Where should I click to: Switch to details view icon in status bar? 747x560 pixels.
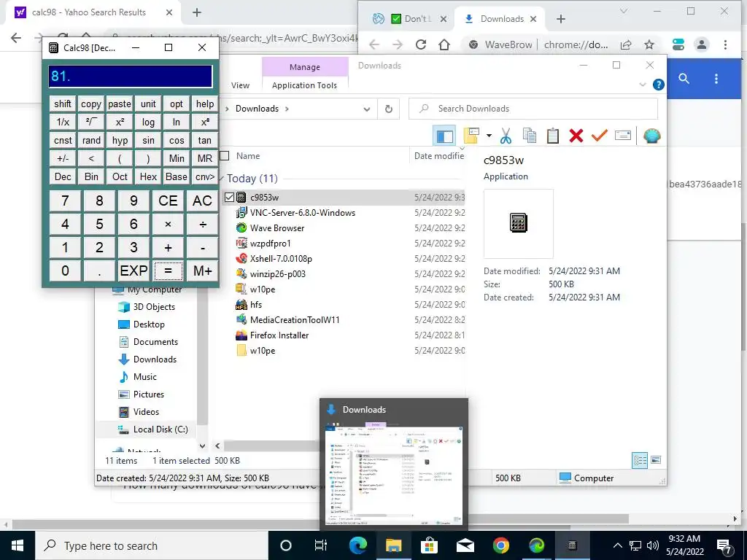[640, 460]
